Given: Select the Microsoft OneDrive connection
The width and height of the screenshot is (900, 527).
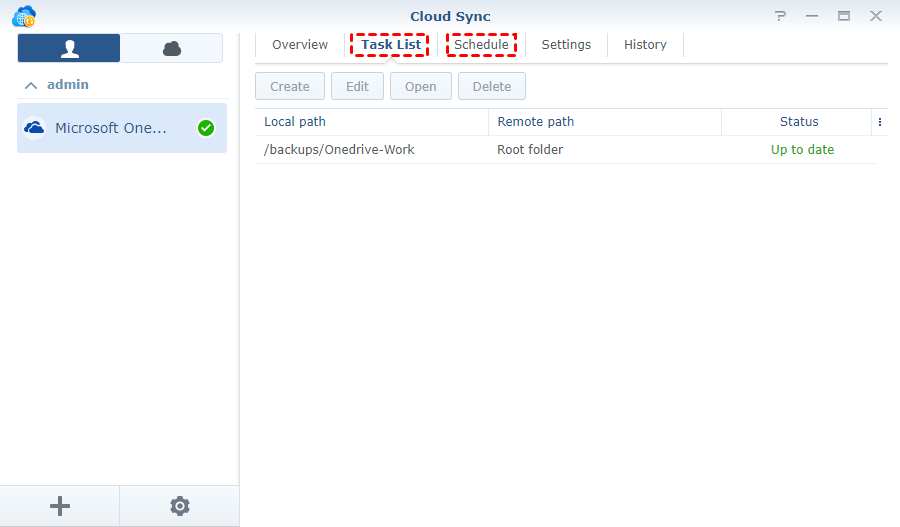Looking at the screenshot, I should click(122, 128).
